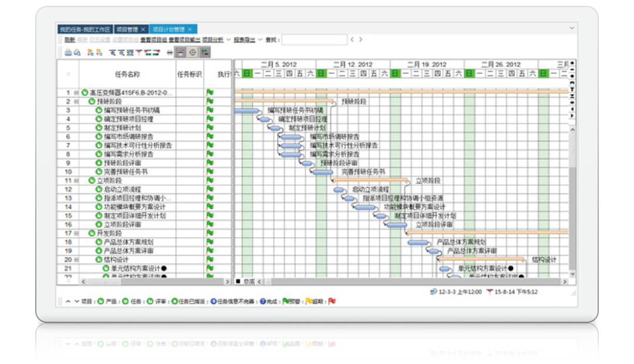
Task: Open the 项目分析 dropdown arrow
Action: pyautogui.click(x=228, y=40)
